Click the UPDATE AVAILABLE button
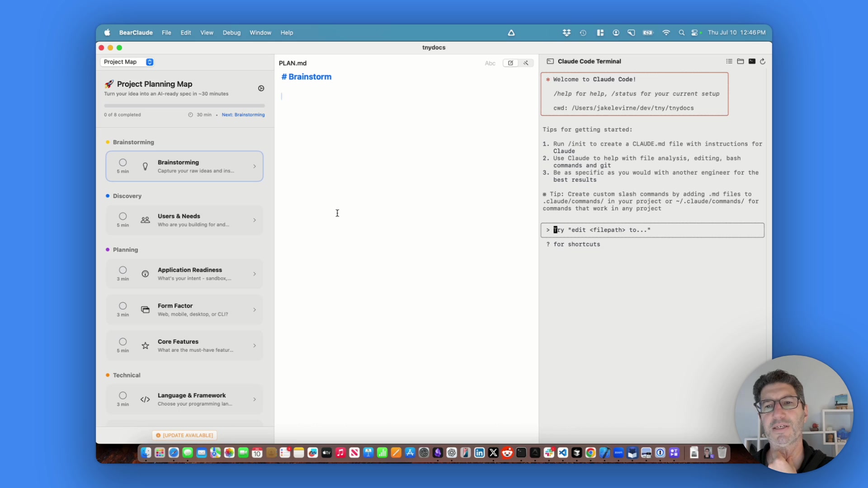The image size is (868, 488). 184,435
